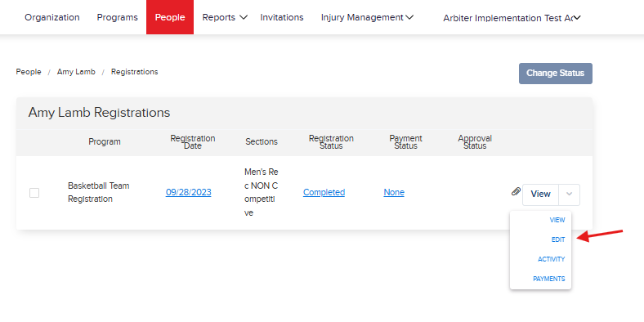Click the View button in row
644x322 pixels.
(540, 195)
